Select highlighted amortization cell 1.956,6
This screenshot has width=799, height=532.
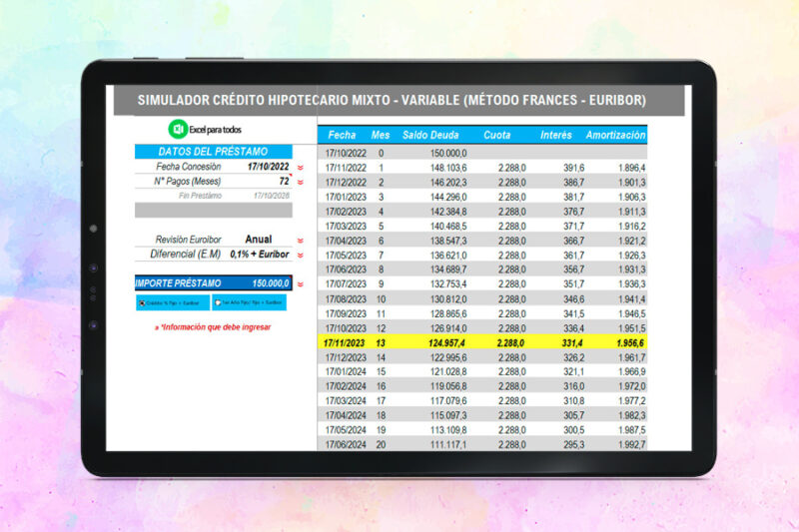630,343
